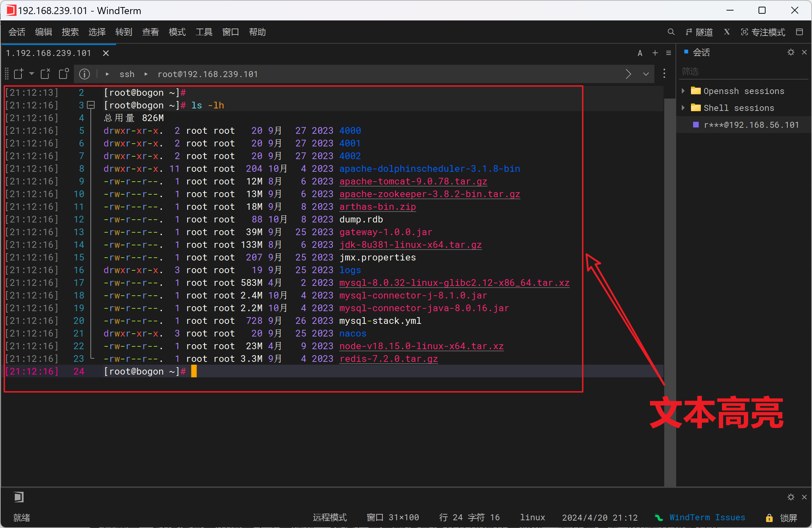Image resolution: width=812 pixels, height=528 pixels.
Task: Click the 筛选 filter input field
Action: [744, 71]
